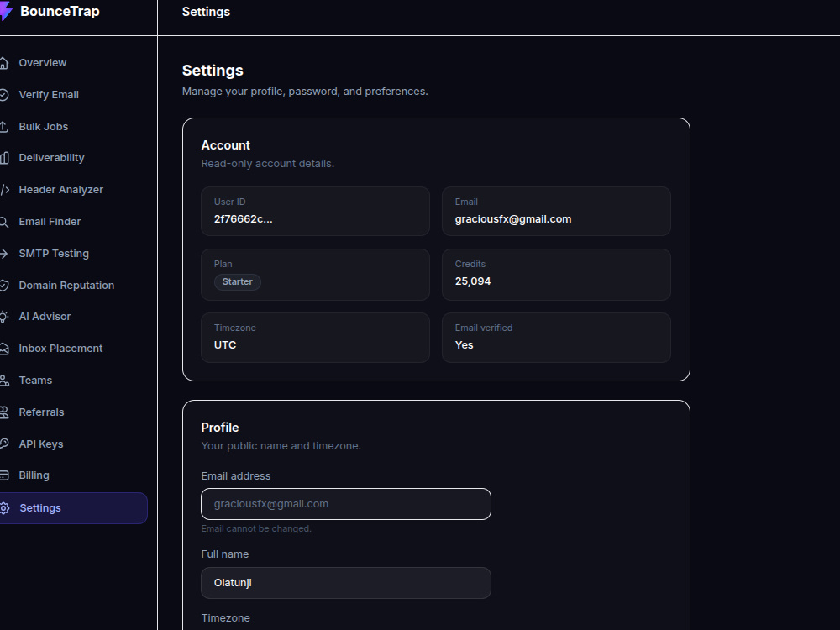Click the Settings gear icon

(x=3, y=508)
